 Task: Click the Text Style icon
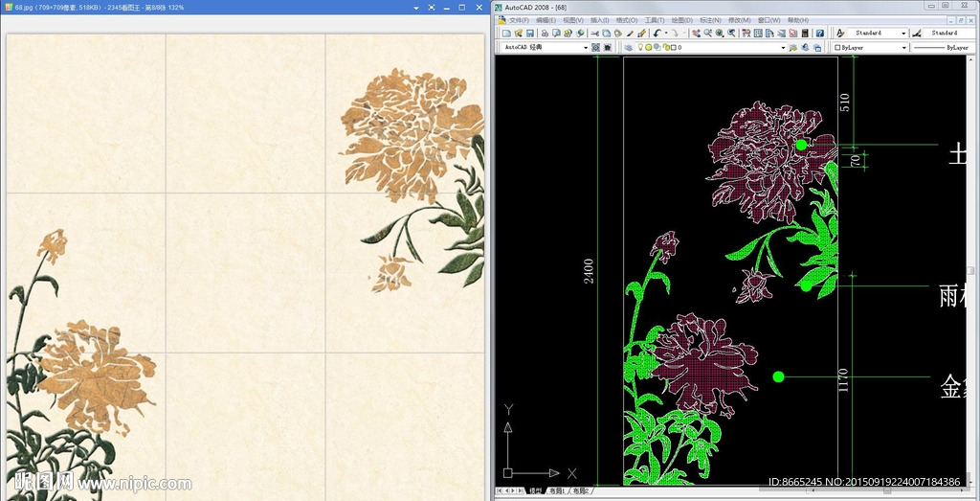click(x=840, y=34)
